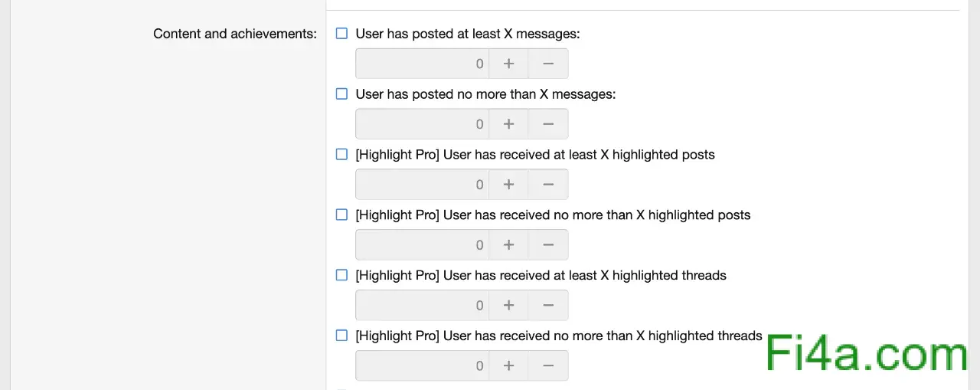This screenshot has width=980, height=390.
Task: Click the 'at least X highlighted posts' number field
Action: 422,185
